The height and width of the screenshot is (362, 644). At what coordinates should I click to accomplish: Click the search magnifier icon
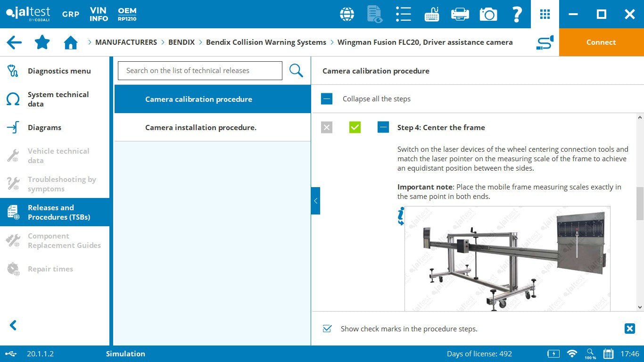click(x=296, y=71)
